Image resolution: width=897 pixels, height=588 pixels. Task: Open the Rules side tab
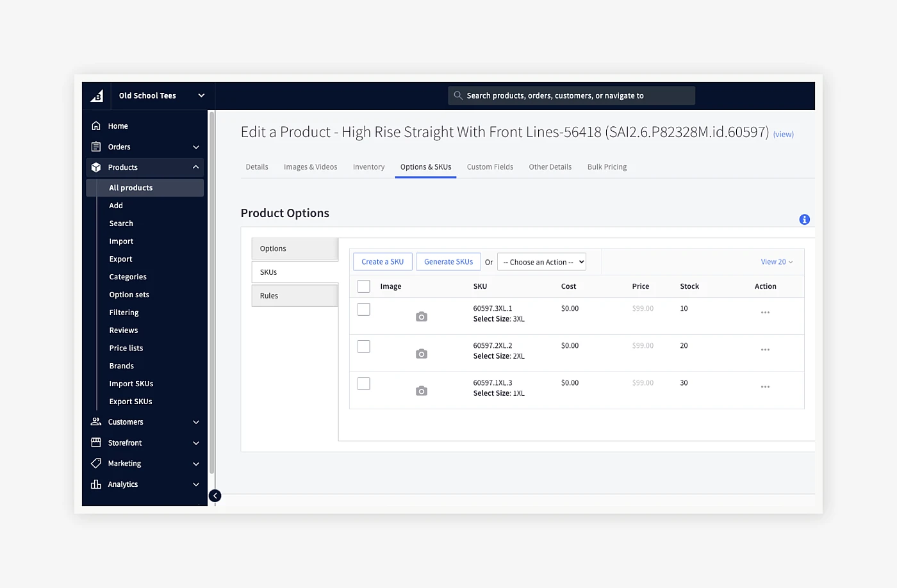click(x=295, y=296)
